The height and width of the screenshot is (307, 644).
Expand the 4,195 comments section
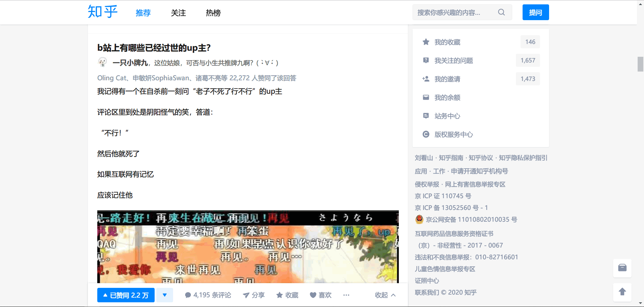pos(208,295)
